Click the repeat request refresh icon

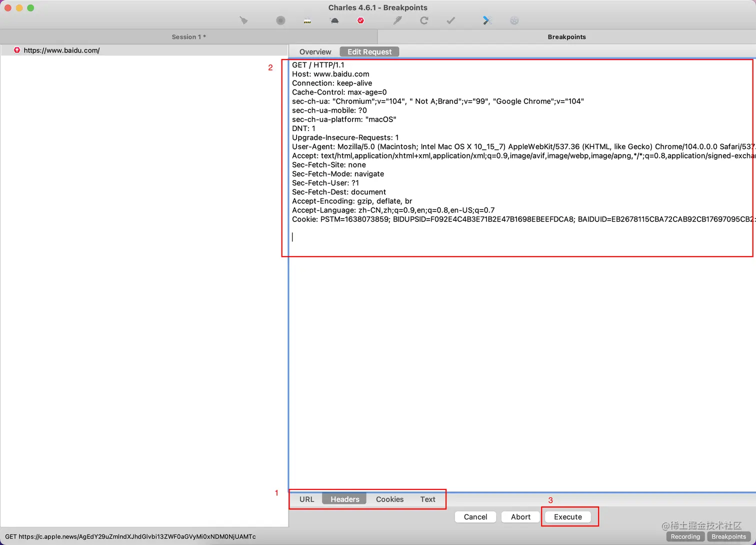coord(424,20)
